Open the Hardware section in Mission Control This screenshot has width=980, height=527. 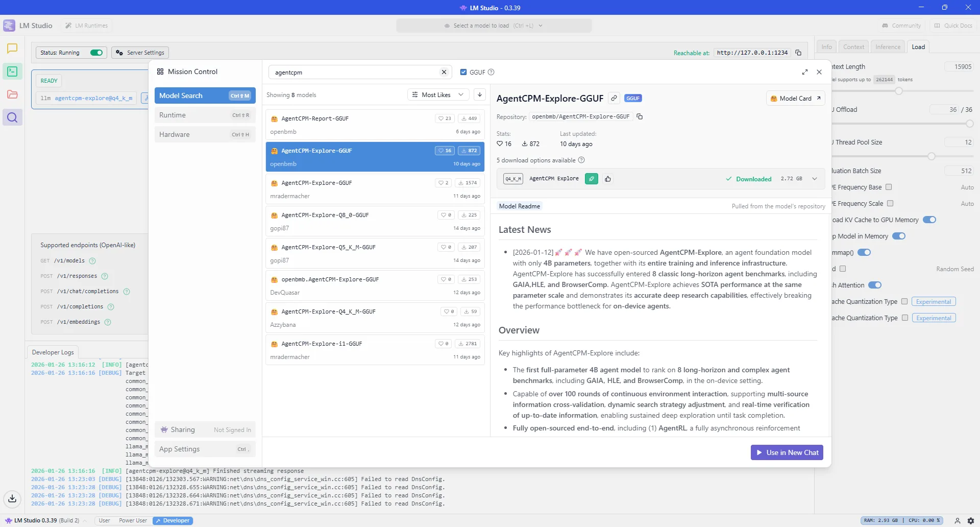coord(205,134)
